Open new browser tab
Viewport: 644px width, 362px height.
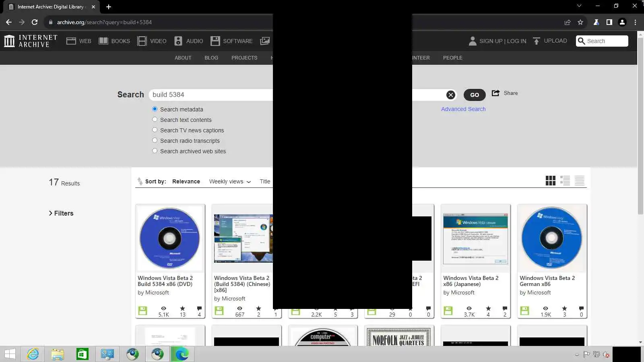(x=109, y=7)
